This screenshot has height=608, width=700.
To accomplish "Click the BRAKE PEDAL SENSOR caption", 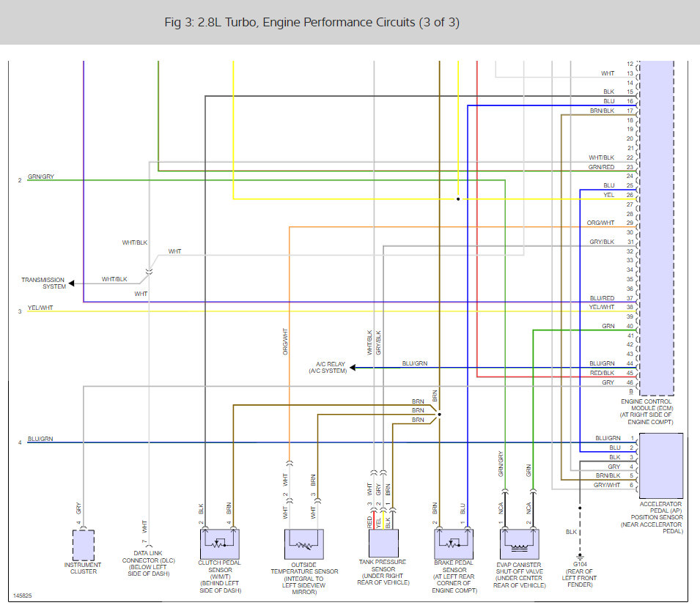I will click(x=454, y=577).
